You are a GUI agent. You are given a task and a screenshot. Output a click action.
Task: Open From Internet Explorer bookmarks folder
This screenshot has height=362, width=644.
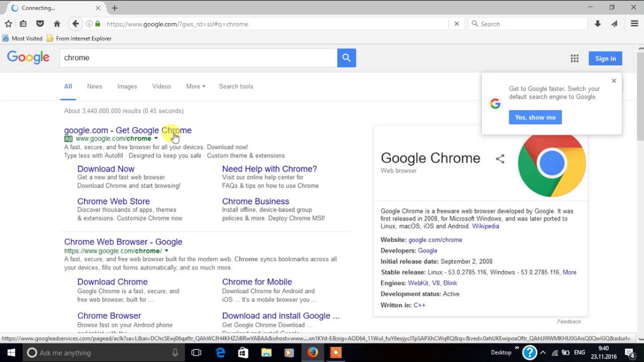[x=79, y=38]
